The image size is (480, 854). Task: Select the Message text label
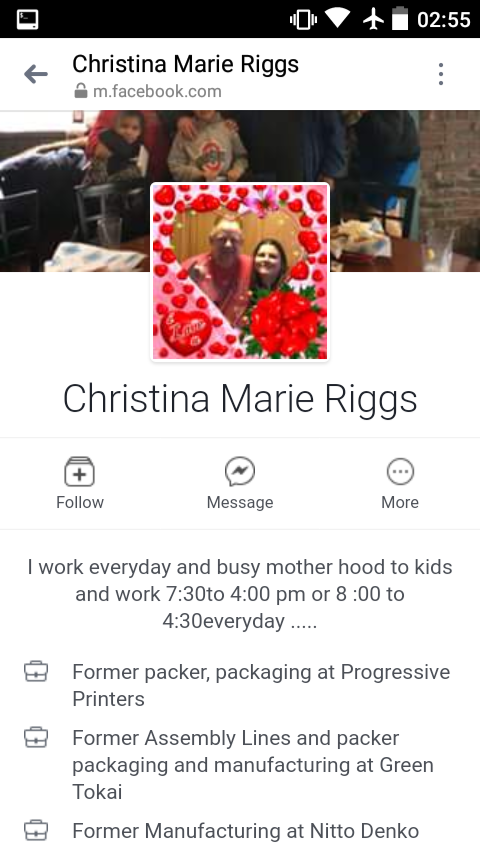[240, 502]
